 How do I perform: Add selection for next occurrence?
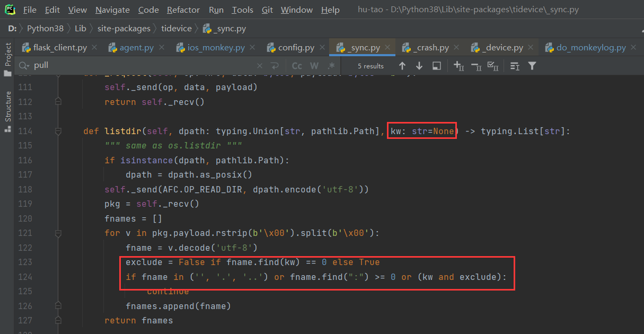click(458, 66)
